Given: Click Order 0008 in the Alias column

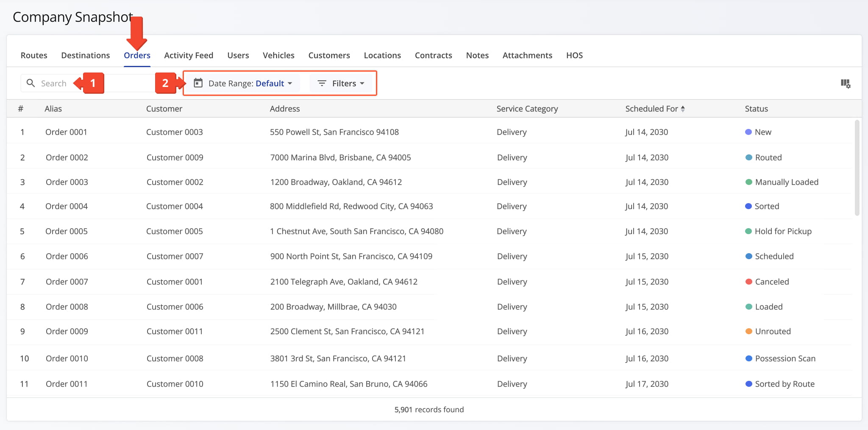Looking at the screenshot, I should 67,307.
